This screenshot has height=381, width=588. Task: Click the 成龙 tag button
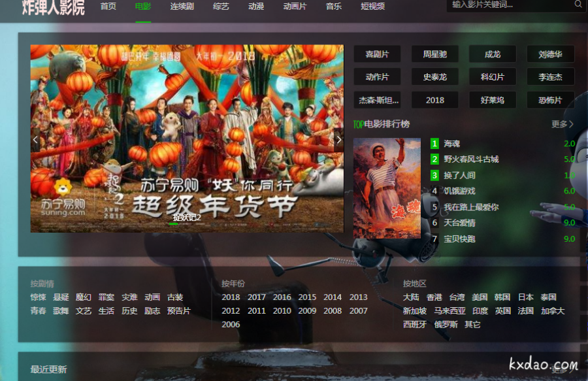(x=493, y=54)
